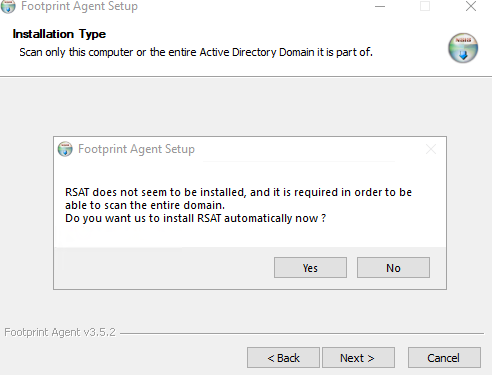Click the installer globe icon in header
The width and height of the screenshot is (492, 375).
tap(463, 48)
